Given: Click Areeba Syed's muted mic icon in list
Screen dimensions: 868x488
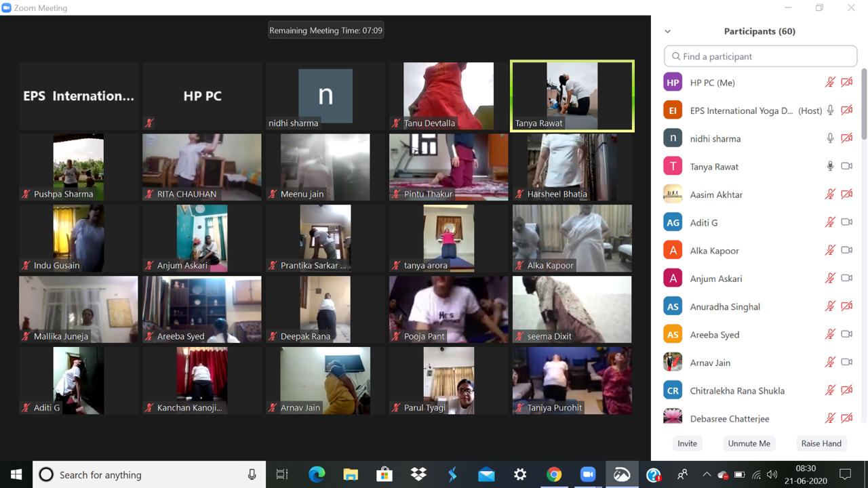Looking at the screenshot, I should (x=830, y=334).
